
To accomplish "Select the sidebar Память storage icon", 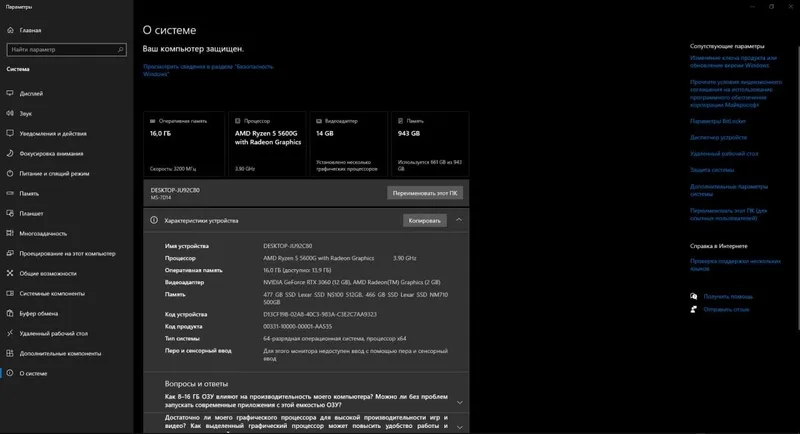I will [x=10, y=193].
